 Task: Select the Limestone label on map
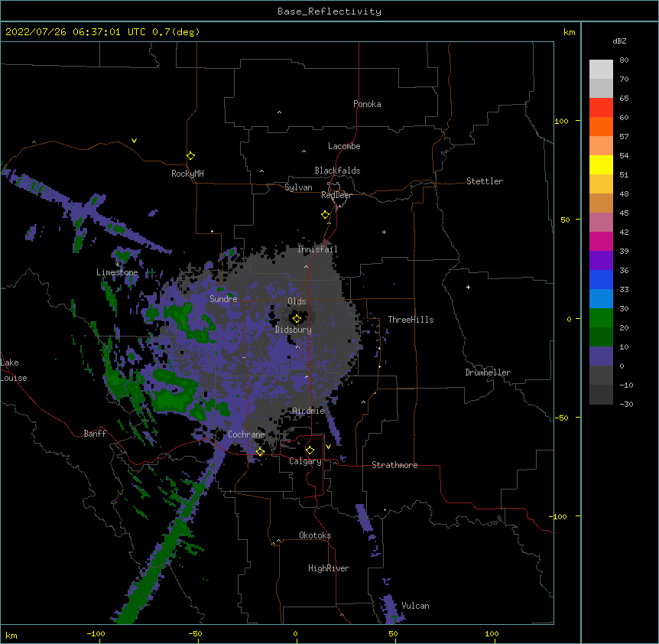(x=117, y=272)
